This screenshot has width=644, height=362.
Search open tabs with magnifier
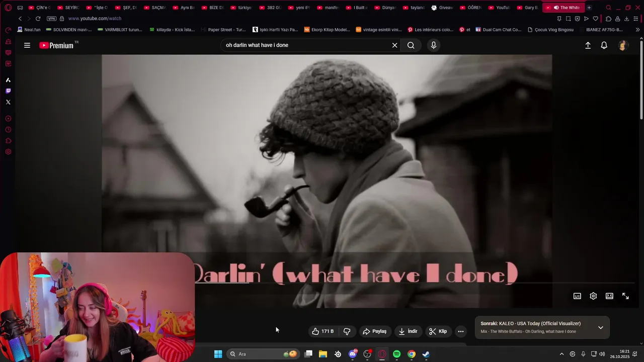tap(608, 8)
